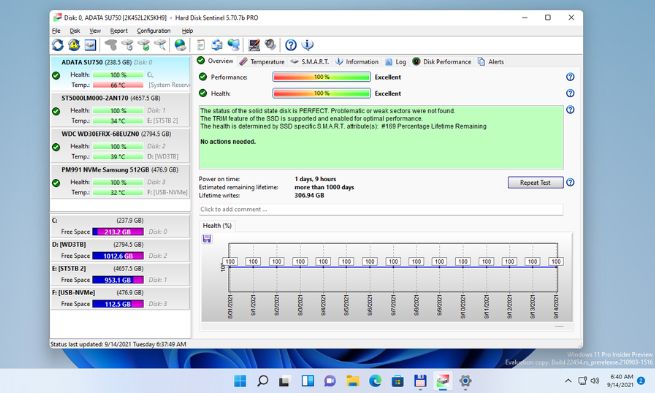This screenshot has height=393, width=655.
Task: Select the ST5000LM000-2AN170 disk entry
Action: 120,109
